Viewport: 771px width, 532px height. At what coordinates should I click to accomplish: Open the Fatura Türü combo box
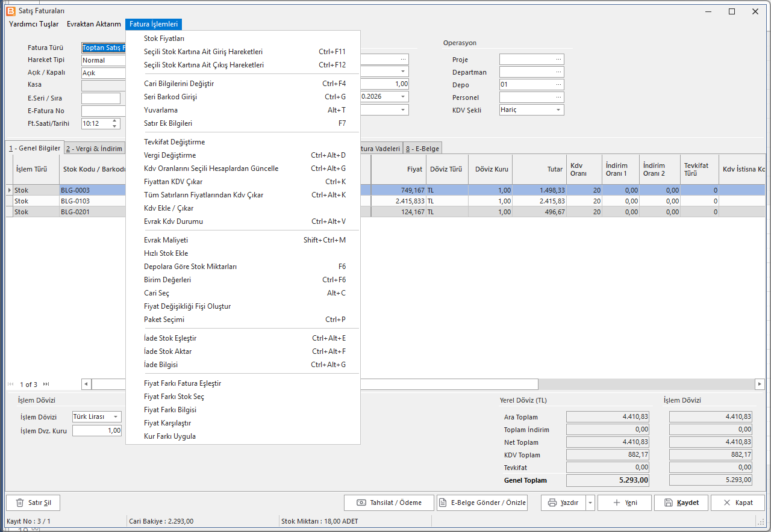tap(104, 48)
